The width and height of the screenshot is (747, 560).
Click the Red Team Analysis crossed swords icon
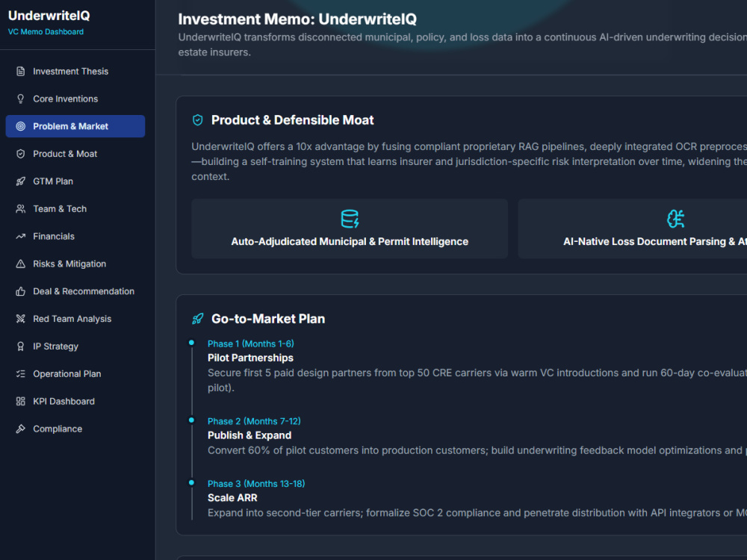pos(20,319)
